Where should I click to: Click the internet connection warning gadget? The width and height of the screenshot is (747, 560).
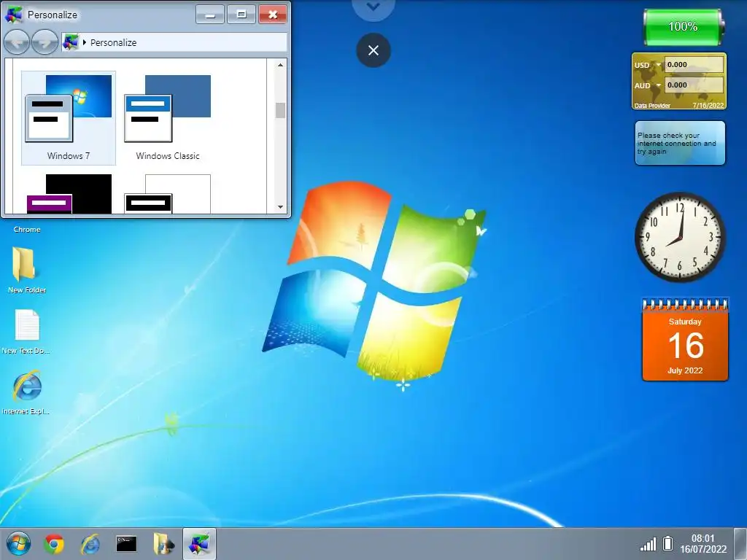pos(681,143)
